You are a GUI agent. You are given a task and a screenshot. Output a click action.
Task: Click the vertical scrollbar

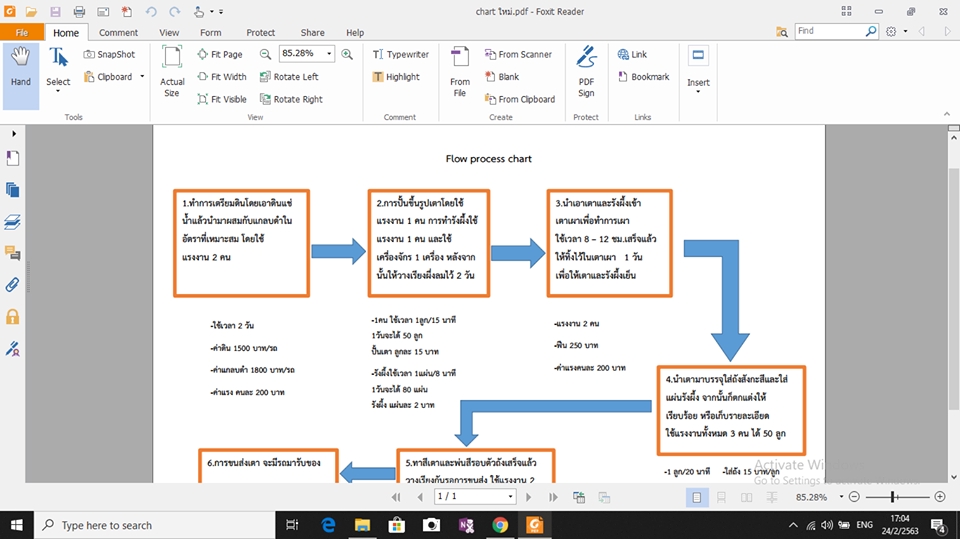coord(953,288)
